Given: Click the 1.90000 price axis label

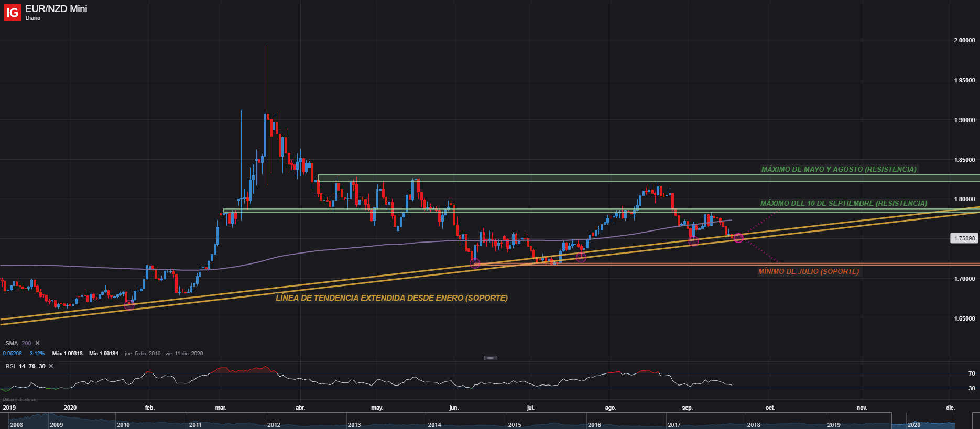Looking at the screenshot, I should [x=964, y=120].
